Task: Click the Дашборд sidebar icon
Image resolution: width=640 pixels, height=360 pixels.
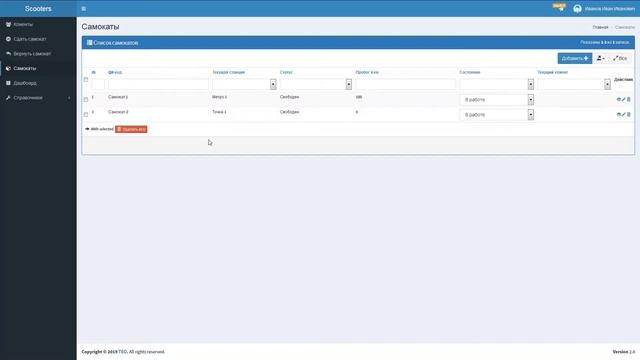Action: [x=8, y=83]
